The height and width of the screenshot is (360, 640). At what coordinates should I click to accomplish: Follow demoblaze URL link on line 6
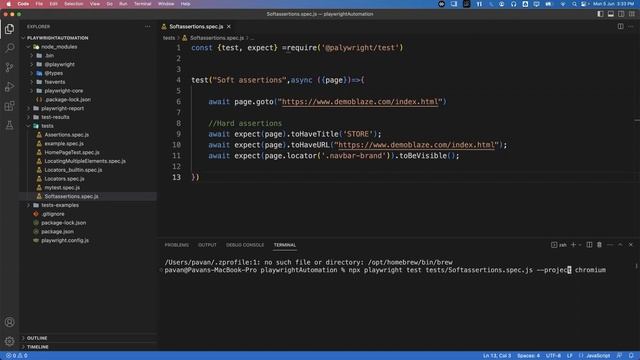pyautogui.click(x=360, y=102)
